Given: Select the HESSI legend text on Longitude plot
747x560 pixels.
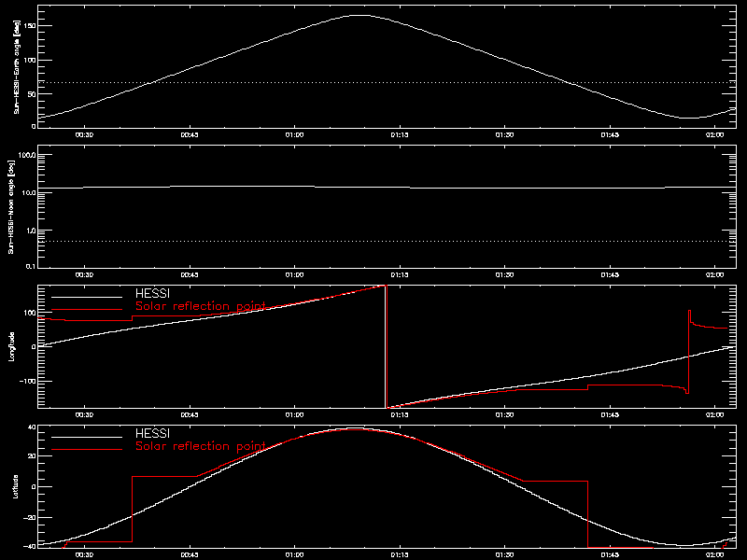Looking at the screenshot, I should [152, 293].
